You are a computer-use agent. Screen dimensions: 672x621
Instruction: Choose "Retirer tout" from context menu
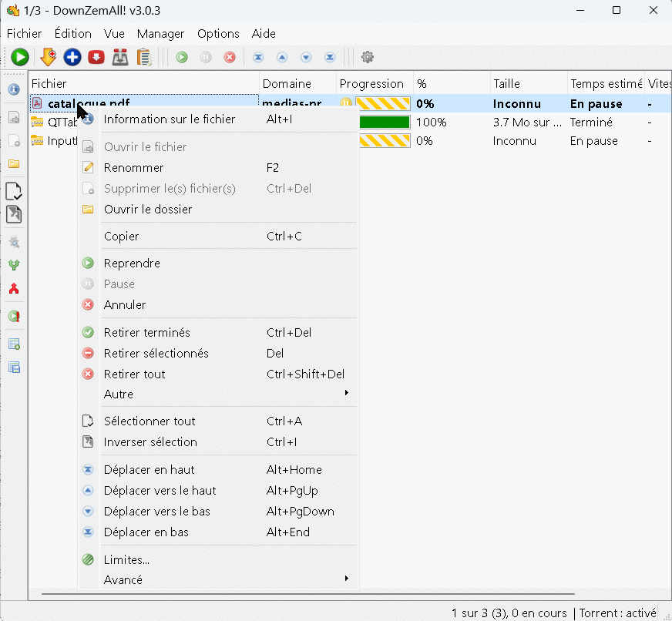point(219,374)
